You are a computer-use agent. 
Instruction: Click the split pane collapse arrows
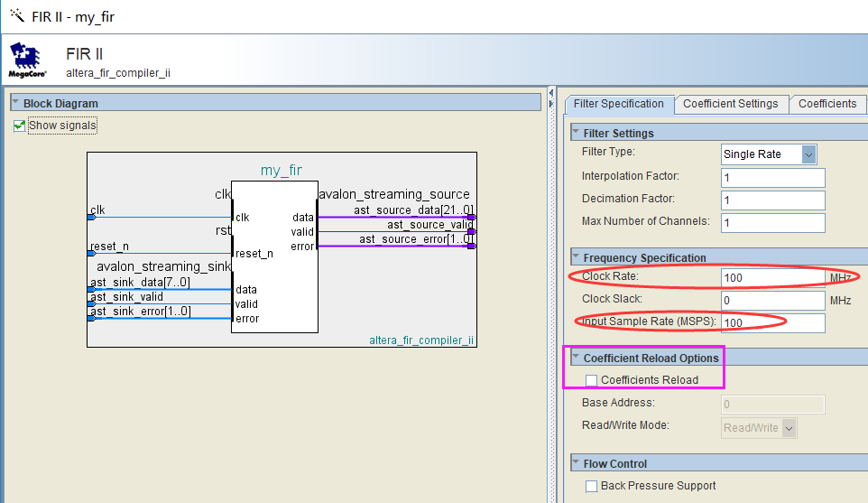[551, 98]
